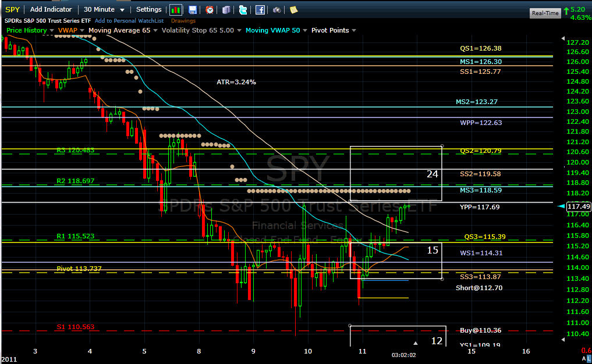This screenshot has width=592, height=364.
Task: Click the 117.49 current price tag
Action: point(579,206)
